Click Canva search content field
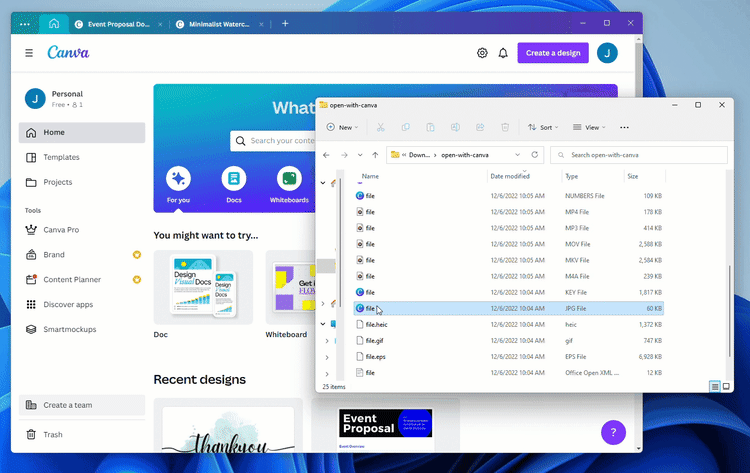Screen dimensions: 750x473 (274, 141)
